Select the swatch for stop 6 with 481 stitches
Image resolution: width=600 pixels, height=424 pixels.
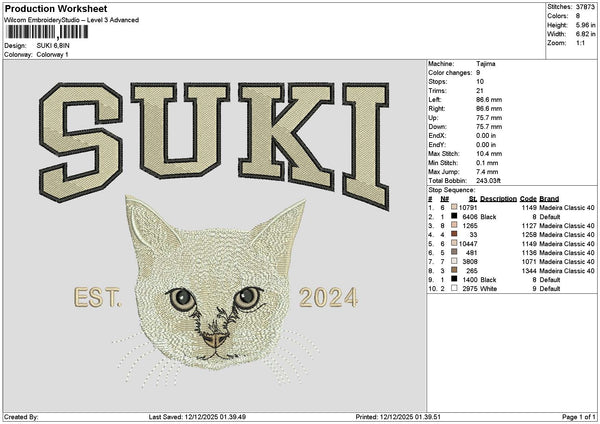[454, 252]
